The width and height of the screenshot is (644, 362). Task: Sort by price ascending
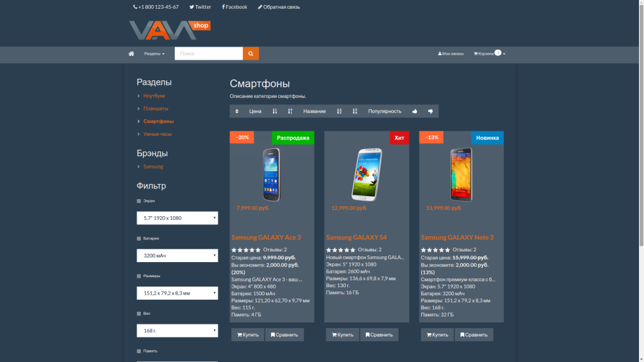coord(275,111)
